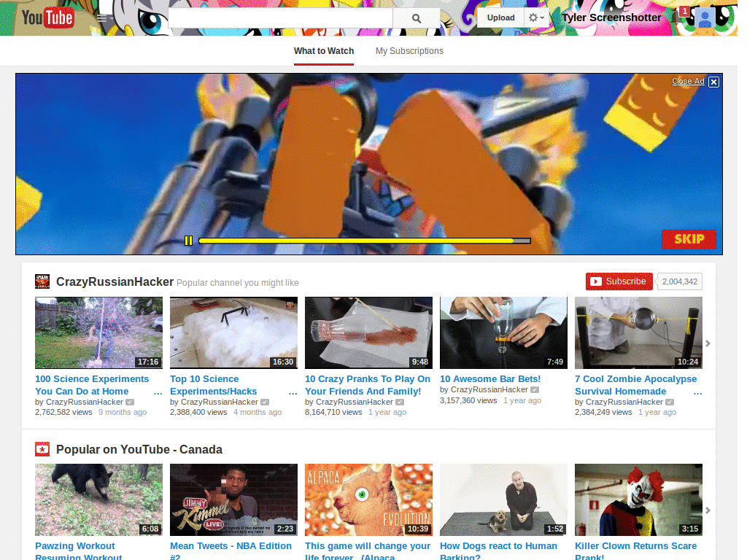This screenshot has width=747, height=560.
Task: Open the guide menu beside the logo
Action: click(x=104, y=18)
